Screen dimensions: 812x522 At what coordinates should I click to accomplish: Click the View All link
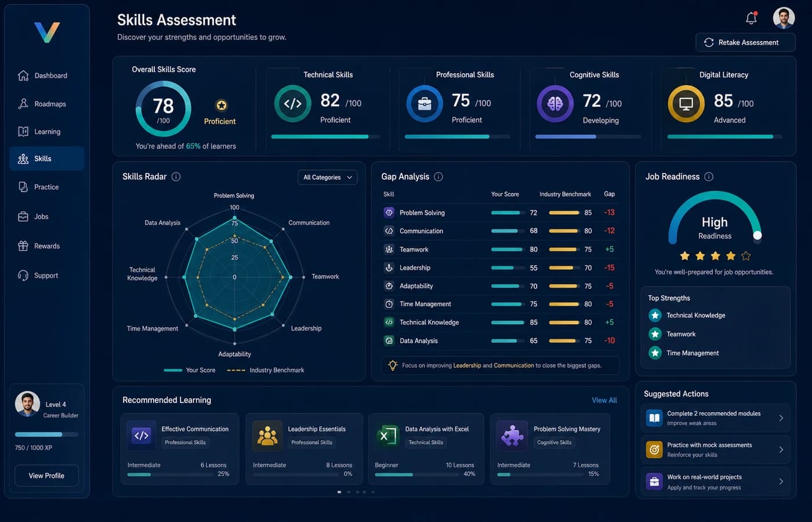(x=604, y=400)
